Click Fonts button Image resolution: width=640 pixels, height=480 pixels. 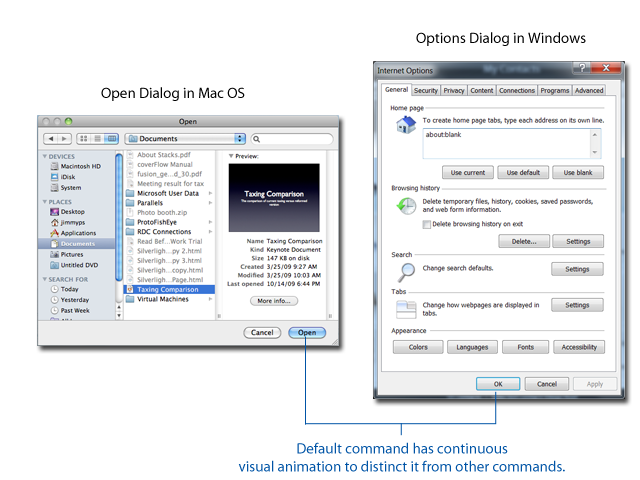525,347
